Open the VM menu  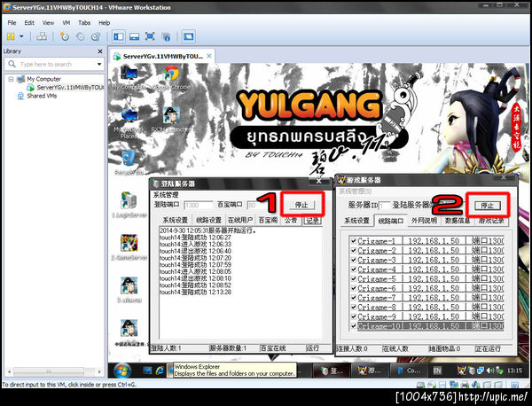tap(66, 23)
